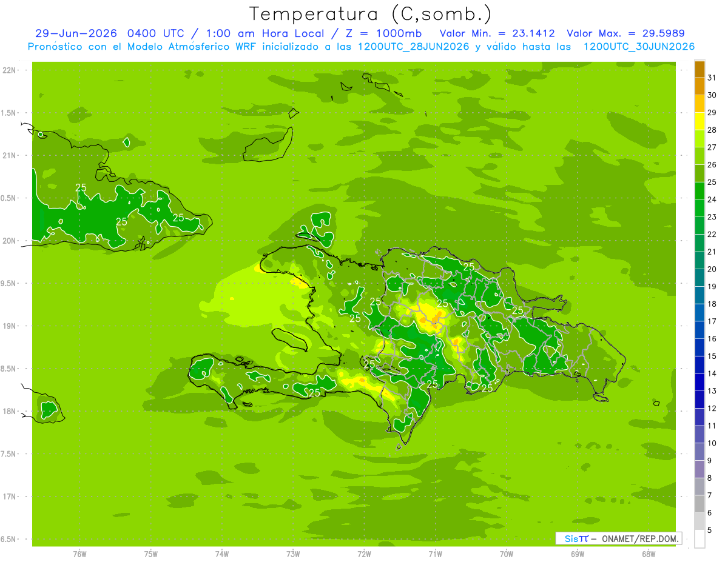Click the gold legend swatch between 29 and 30
This screenshot has height=562, width=728.
pos(699,104)
